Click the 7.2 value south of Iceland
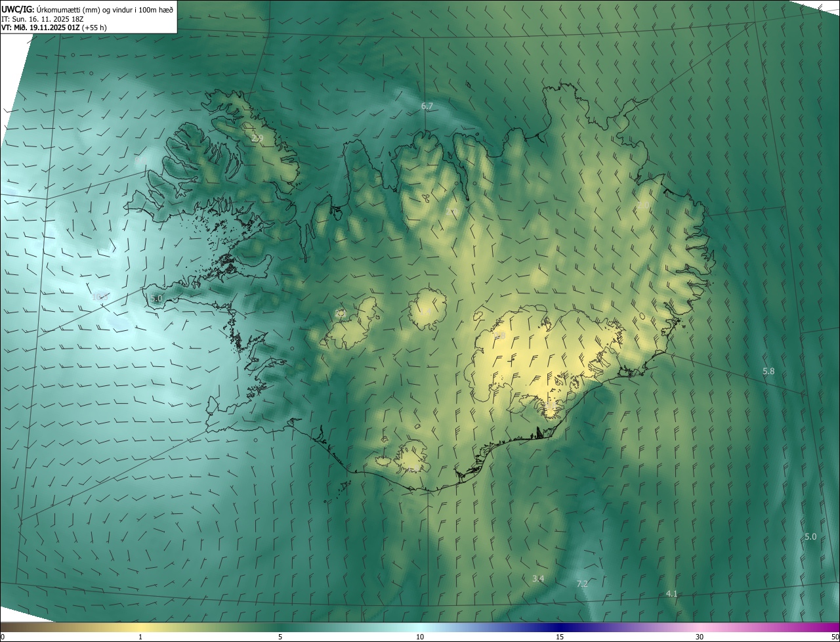Image resolution: width=840 pixels, height=642 pixels. 581,584
